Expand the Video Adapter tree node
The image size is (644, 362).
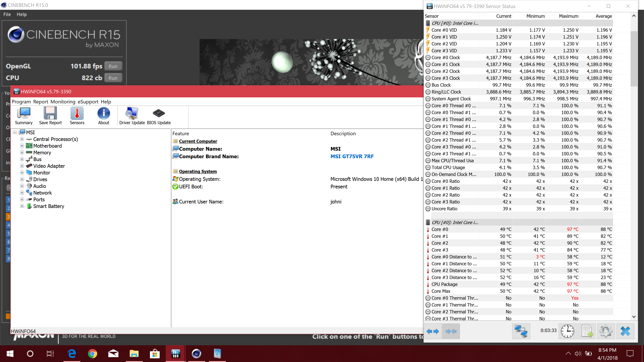pyautogui.click(x=22, y=166)
